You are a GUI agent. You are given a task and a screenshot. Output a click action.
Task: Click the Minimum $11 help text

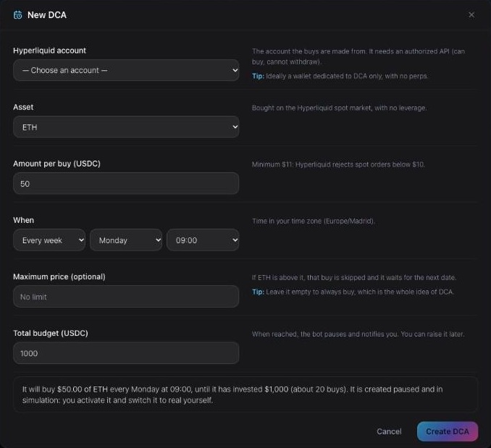(338, 164)
